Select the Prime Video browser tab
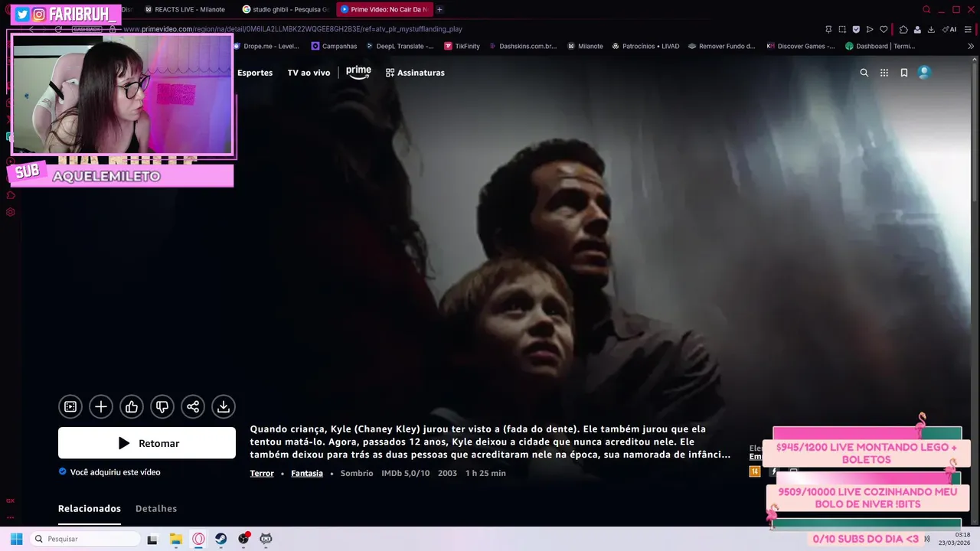Screen dimensions: 980x551 click(x=384, y=9)
